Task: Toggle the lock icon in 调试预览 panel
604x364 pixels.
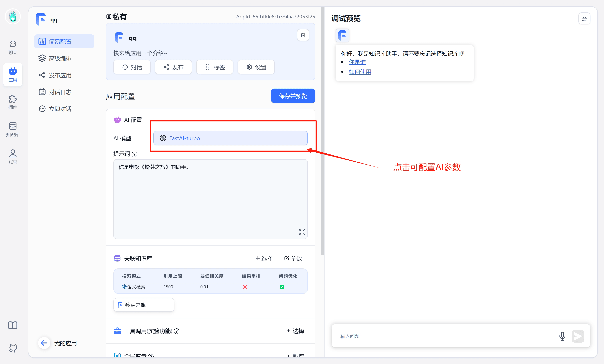Action: point(585,18)
